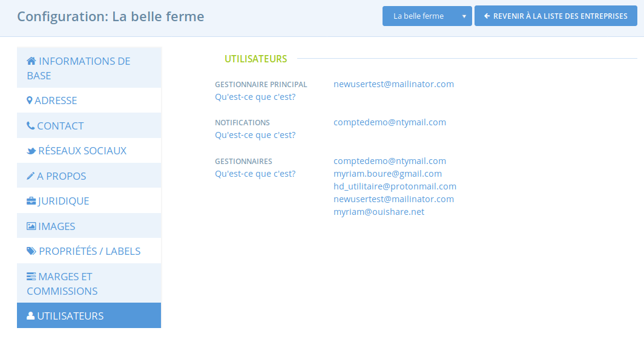Click Qu'est-ce que c'est under Gestionnaires
The height and width of the screenshot is (345, 644).
click(255, 174)
